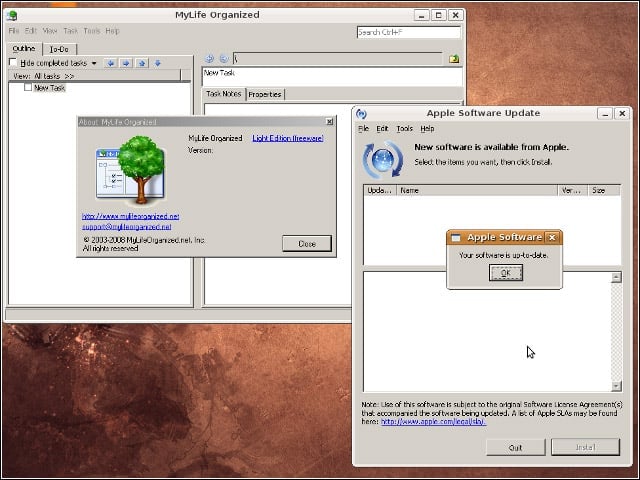Image resolution: width=640 pixels, height=480 pixels.
Task: Minimize the Apple Software Update window
Action: pos(604,114)
